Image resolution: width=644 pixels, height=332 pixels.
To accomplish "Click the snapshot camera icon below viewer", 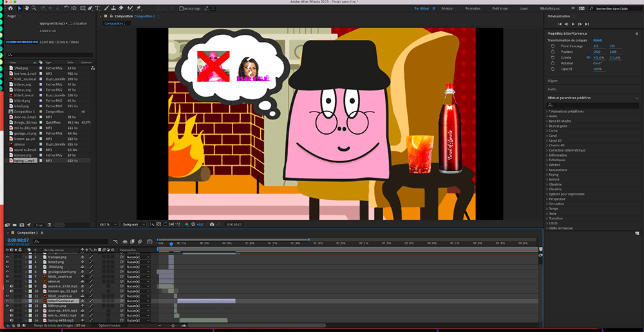I will [x=211, y=224].
